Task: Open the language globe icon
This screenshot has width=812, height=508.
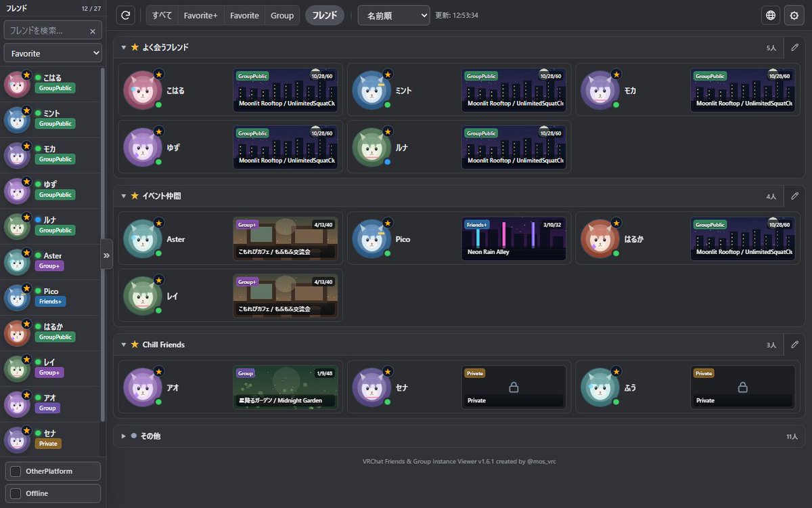Action: pyautogui.click(x=770, y=16)
